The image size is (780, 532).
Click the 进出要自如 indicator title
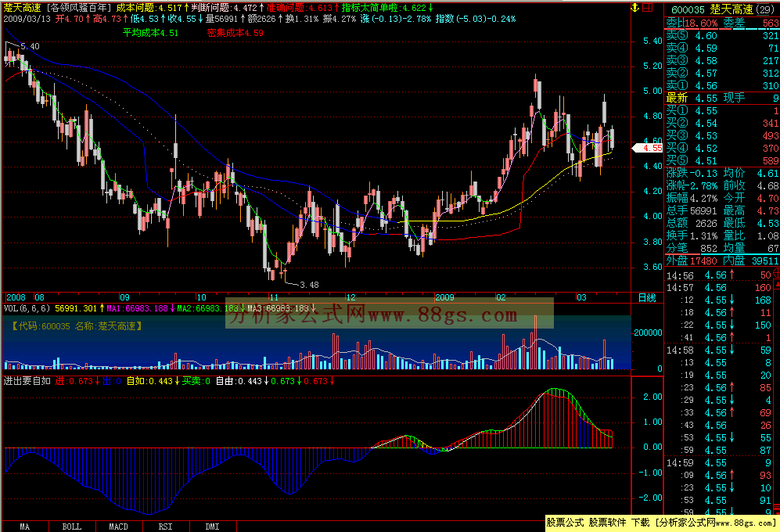[27, 381]
